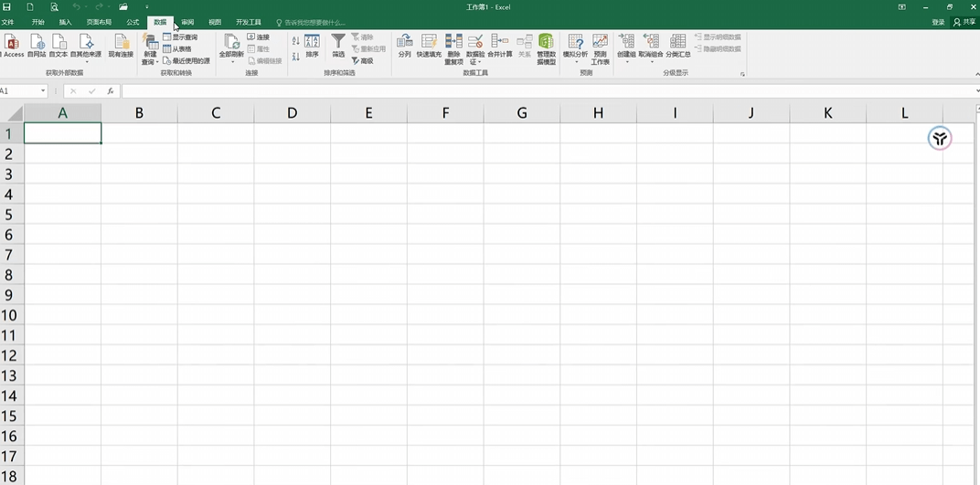980x485 pixels.
Task: Open the 公式 (Formulas) ribbon tab
Action: 133,22
